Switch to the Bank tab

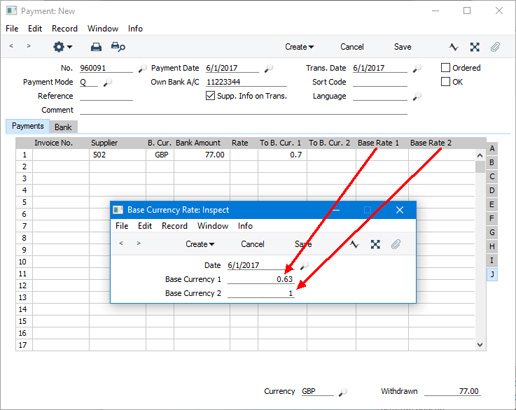point(63,127)
